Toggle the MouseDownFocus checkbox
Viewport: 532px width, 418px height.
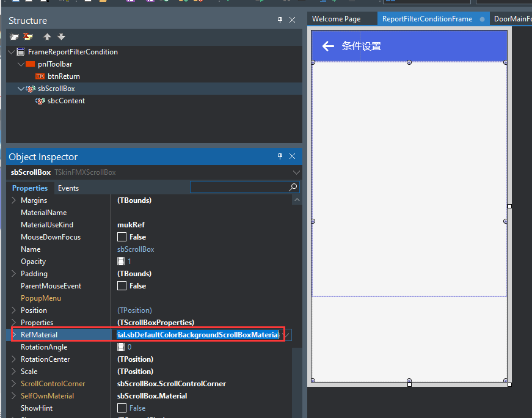tap(122, 237)
